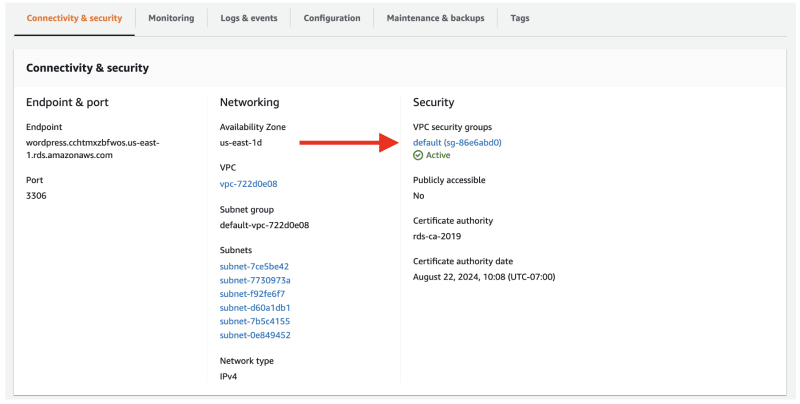Click the Endpoint & port heading
Image resolution: width=800 pixels, height=404 pixels.
67,102
